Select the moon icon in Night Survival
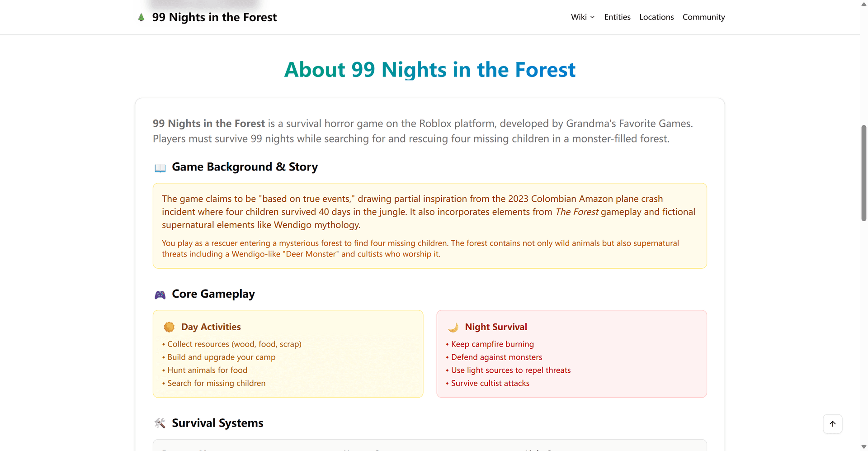Image resolution: width=868 pixels, height=451 pixels. [x=453, y=327]
